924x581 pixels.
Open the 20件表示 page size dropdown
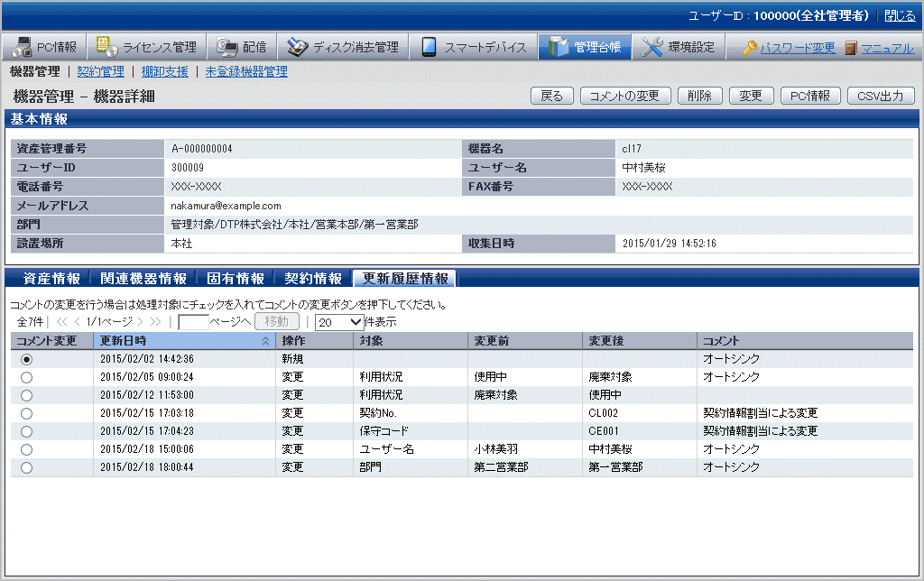pyautogui.click(x=339, y=321)
